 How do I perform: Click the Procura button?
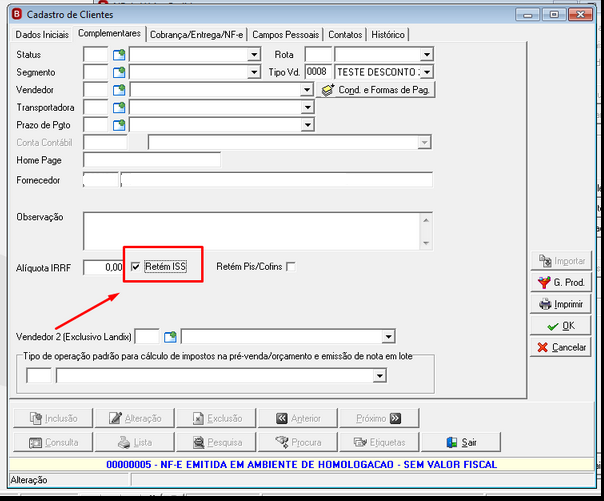tap(298, 442)
